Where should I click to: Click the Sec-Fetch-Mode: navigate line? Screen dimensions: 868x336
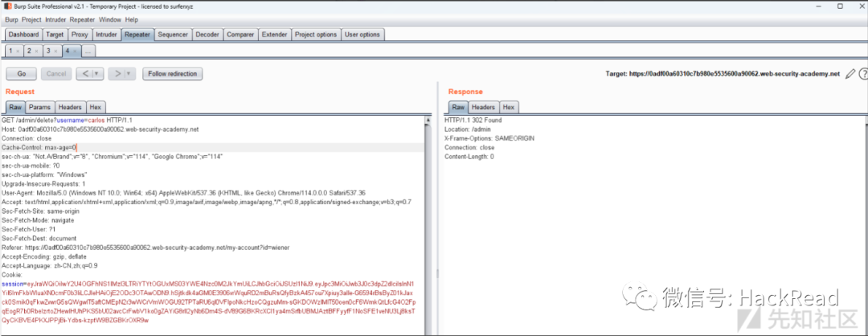(x=38, y=220)
